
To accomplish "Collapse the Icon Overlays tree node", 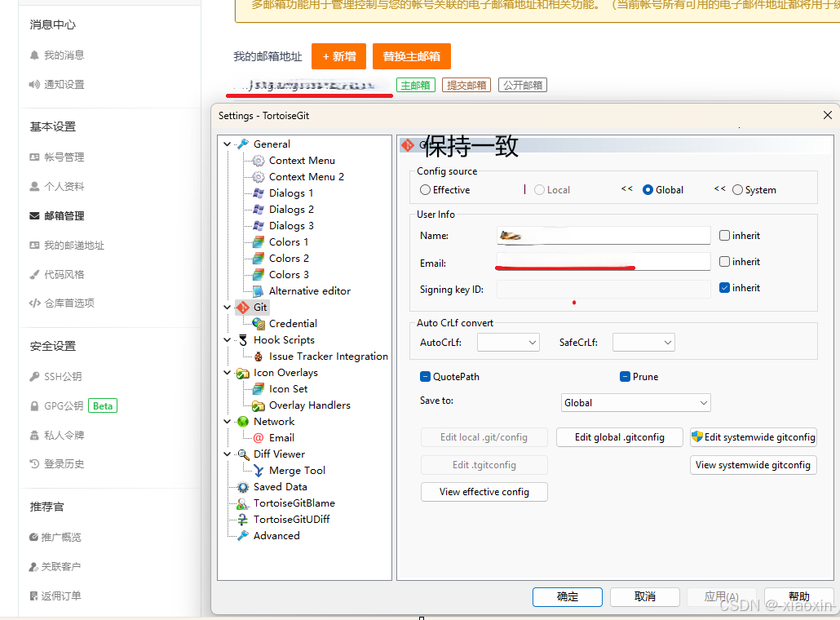I will (228, 373).
